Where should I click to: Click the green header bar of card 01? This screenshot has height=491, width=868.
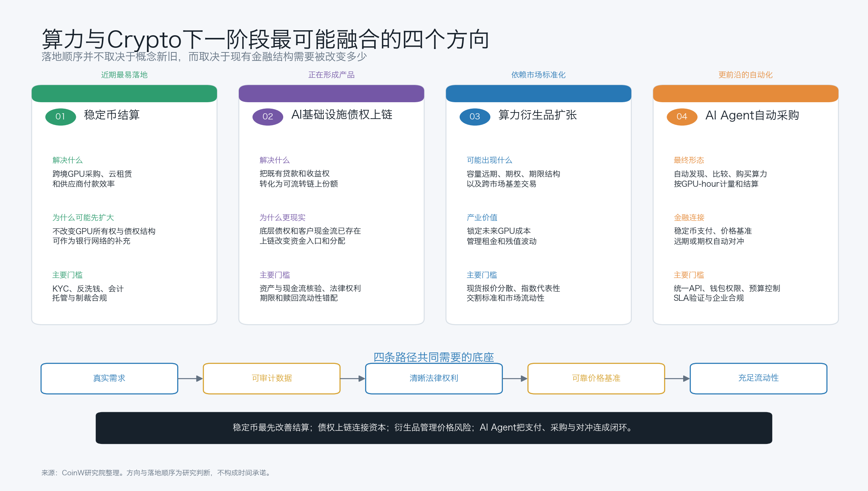click(124, 93)
